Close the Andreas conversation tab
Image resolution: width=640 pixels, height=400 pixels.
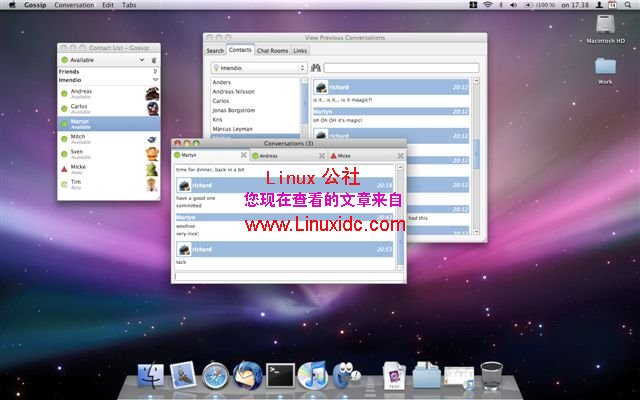point(322,156)
